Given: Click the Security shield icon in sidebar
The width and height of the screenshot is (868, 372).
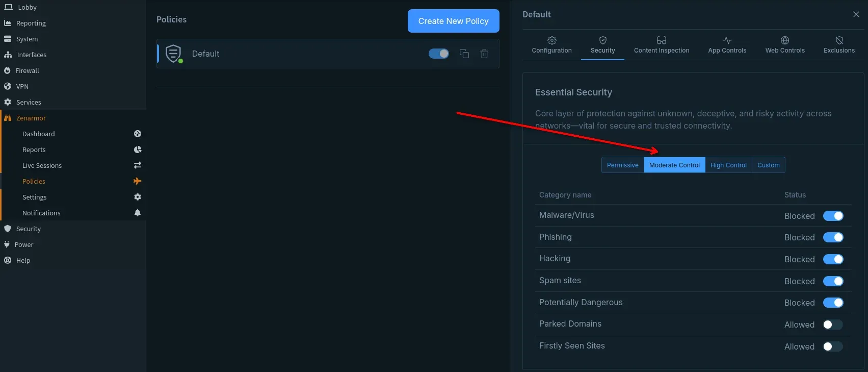Looking at the screenshot, I should (8, 229).
